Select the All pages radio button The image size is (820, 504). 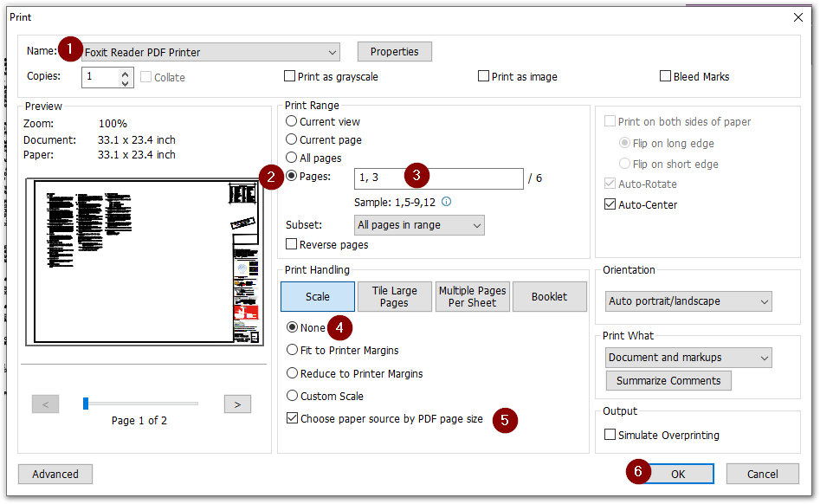pyautogui.click(x=292, y=158)
